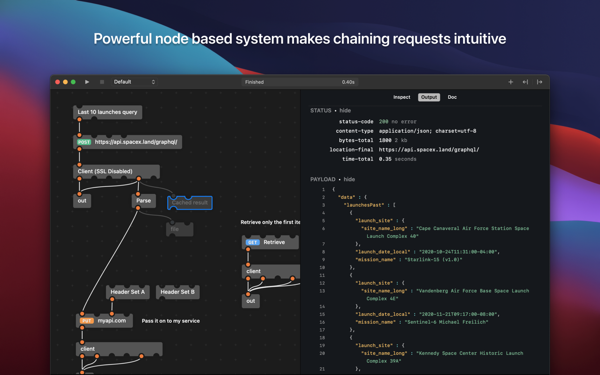The image size is (600, 375).
Task: Select the Header Set A node
Action: click(128, 292)
